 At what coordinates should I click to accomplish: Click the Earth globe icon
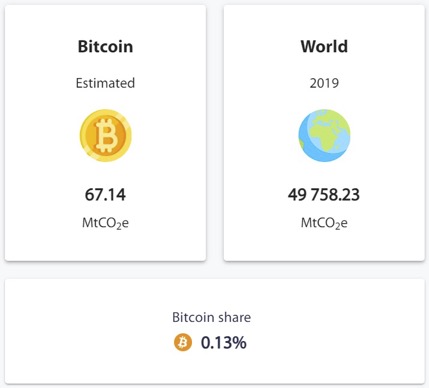pyautogui.click(x=324, y=135)
